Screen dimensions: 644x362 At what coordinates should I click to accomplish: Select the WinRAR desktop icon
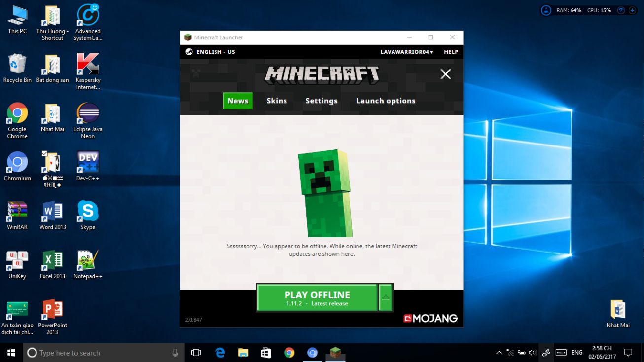(x=17, y=216)
